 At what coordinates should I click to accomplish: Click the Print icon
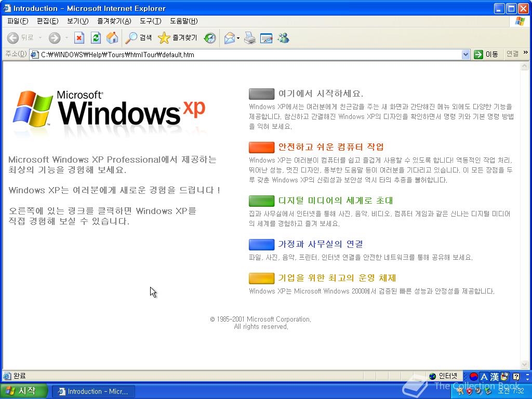tap(250, 38)
